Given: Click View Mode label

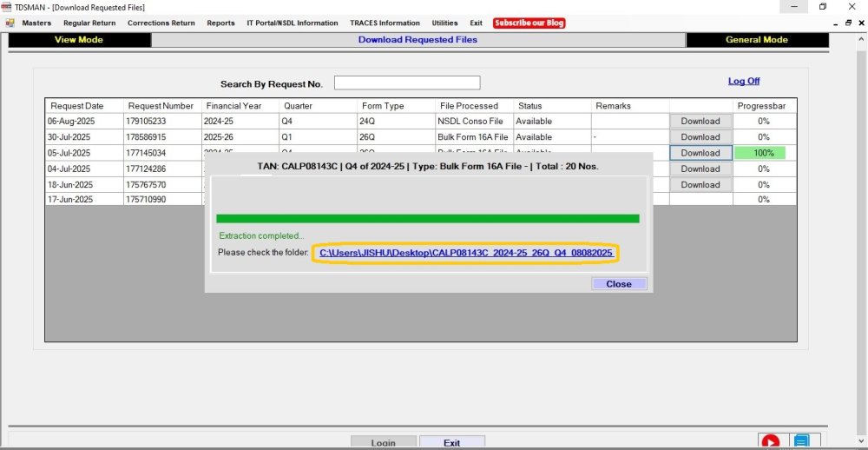Looking at the screenshot, I should (x=79, y=39).
